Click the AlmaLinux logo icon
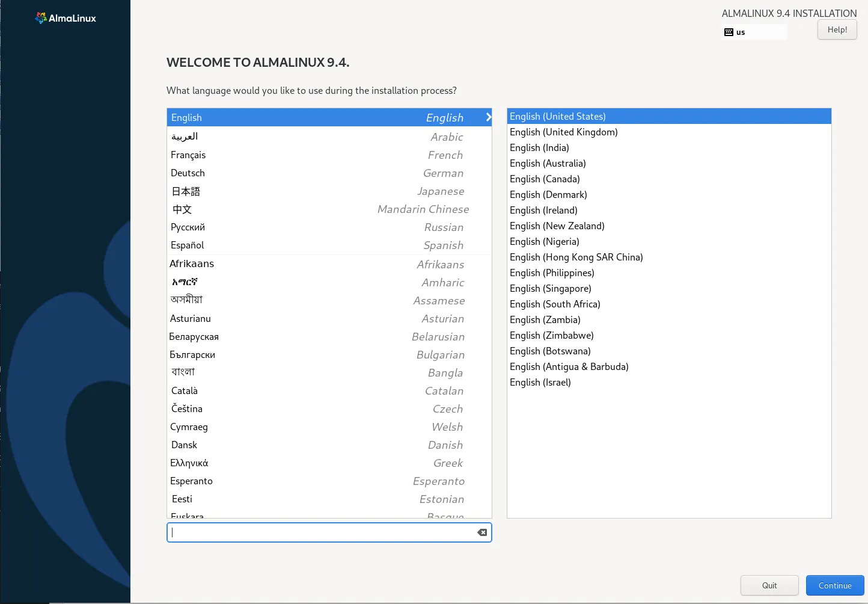The height and width of the screenshot is (604, 868). [x=41, y=18]
